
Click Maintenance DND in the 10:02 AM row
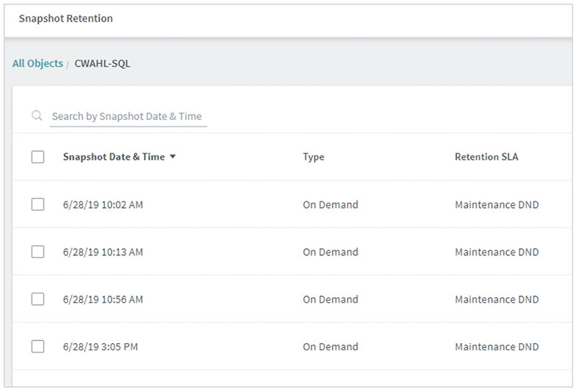[497, 205]
